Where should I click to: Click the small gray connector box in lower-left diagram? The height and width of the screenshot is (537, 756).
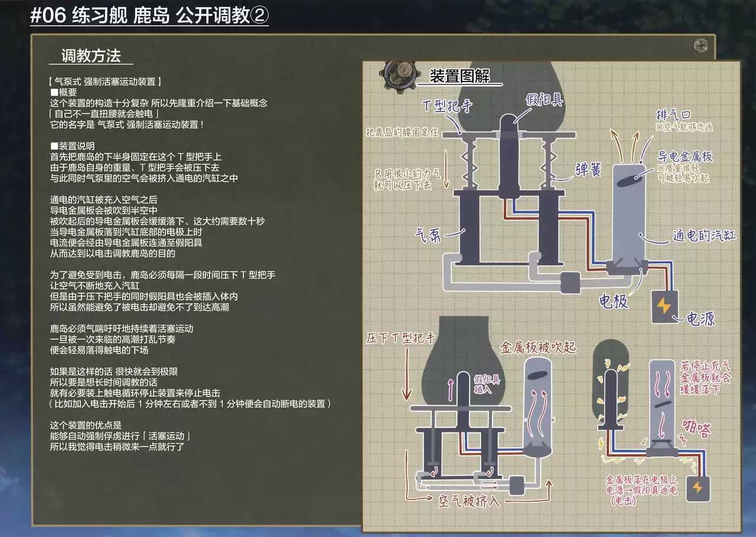[x=520, y=484]
